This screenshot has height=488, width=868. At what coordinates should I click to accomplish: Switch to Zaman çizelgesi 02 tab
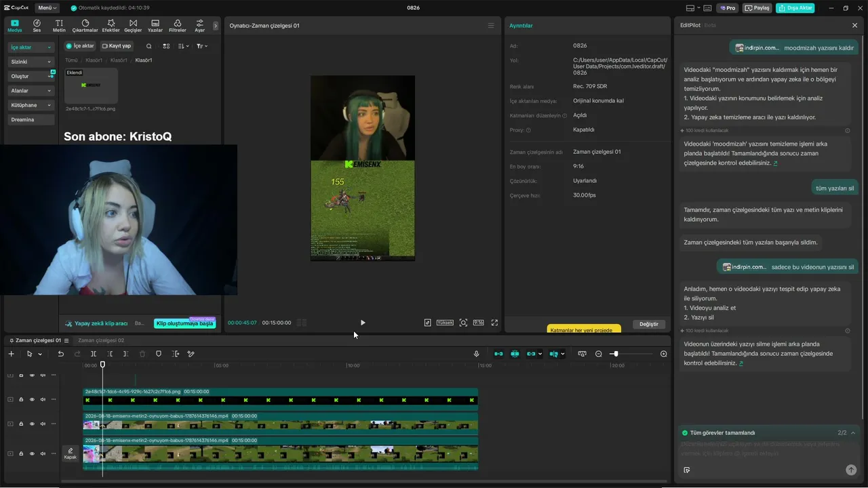point(101,340)
